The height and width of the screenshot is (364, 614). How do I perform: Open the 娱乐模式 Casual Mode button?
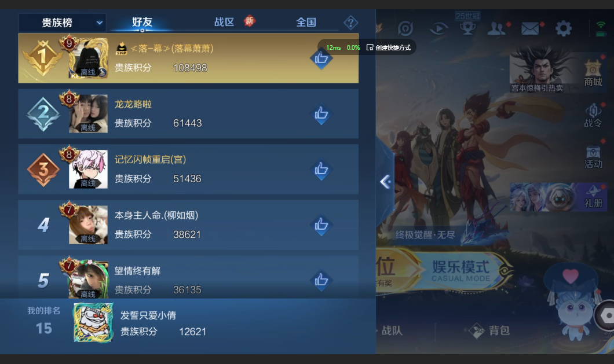point(460,270)
